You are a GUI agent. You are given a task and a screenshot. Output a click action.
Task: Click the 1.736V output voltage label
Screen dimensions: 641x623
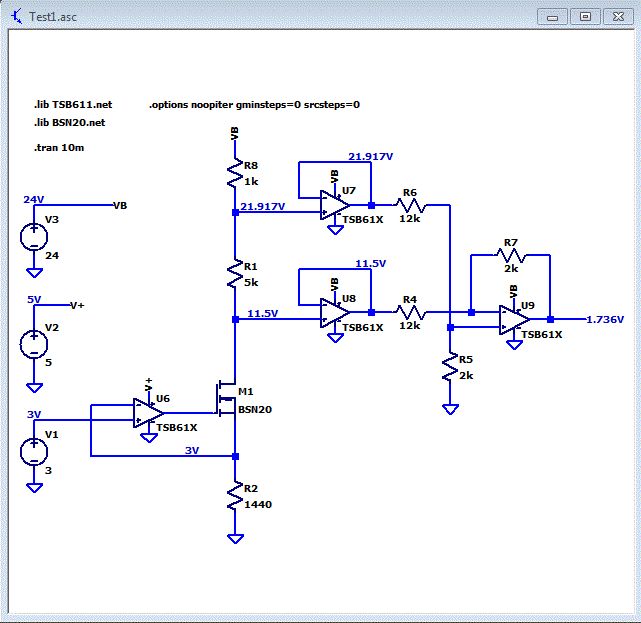coord(605,319)
